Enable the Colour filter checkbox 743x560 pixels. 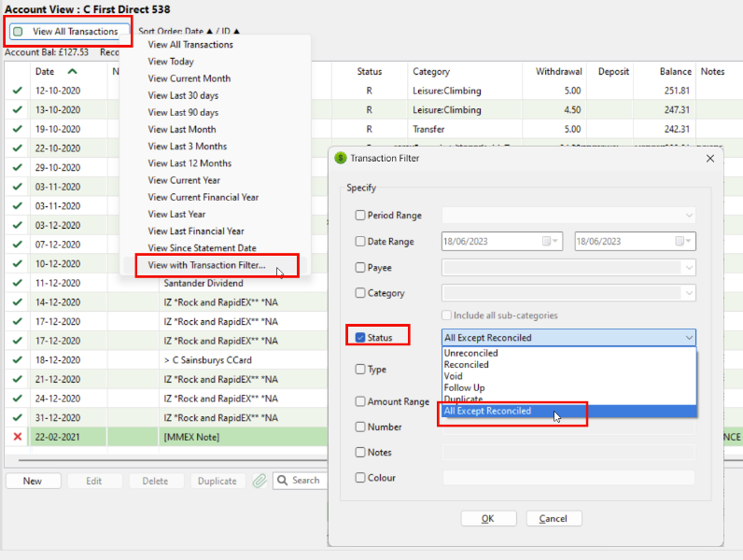tap(361, 478)
